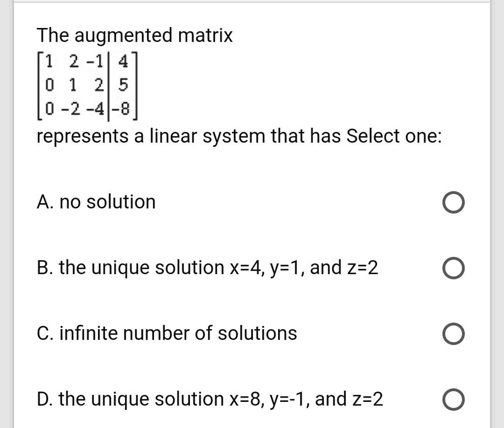Screen dimensions: 504x428
Task: Click the second matrix row "0 1 2 5"
Action: [86, 87]
